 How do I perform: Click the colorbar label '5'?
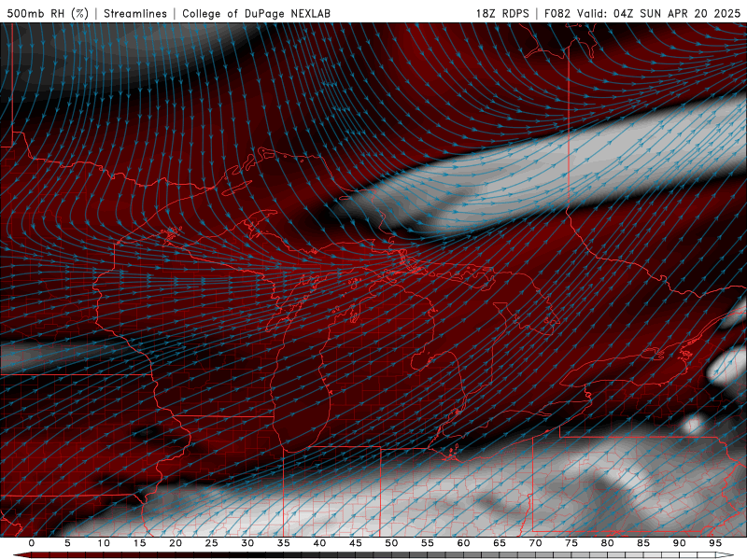(x=67, y=543)
